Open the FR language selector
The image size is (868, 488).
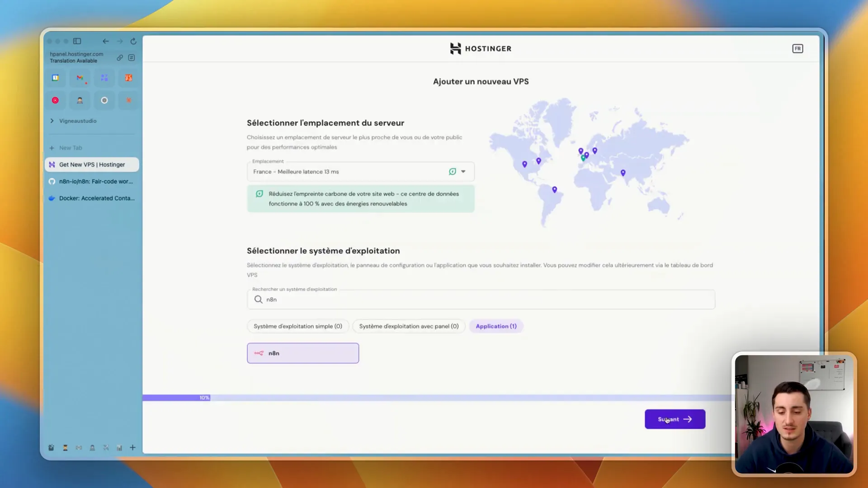[x=797, y=48]
